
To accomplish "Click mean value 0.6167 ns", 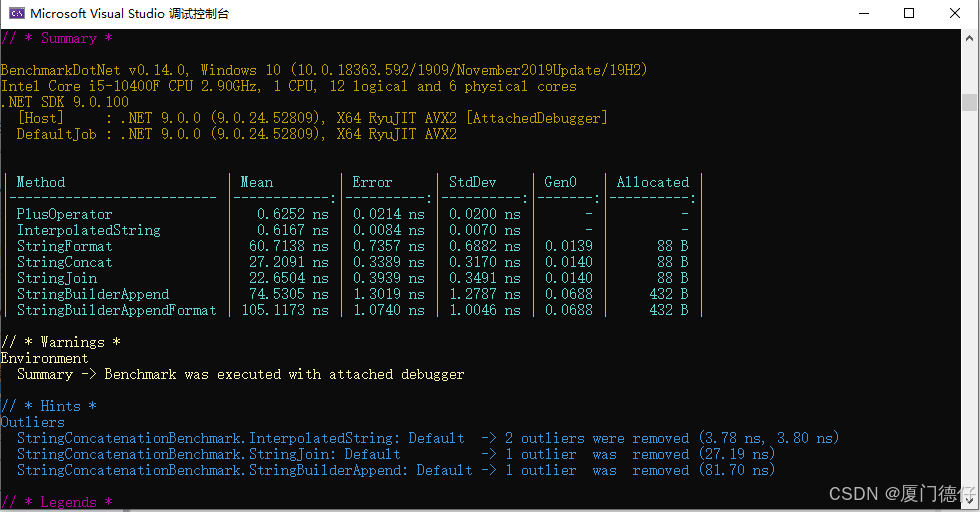I will coord(292,230).
